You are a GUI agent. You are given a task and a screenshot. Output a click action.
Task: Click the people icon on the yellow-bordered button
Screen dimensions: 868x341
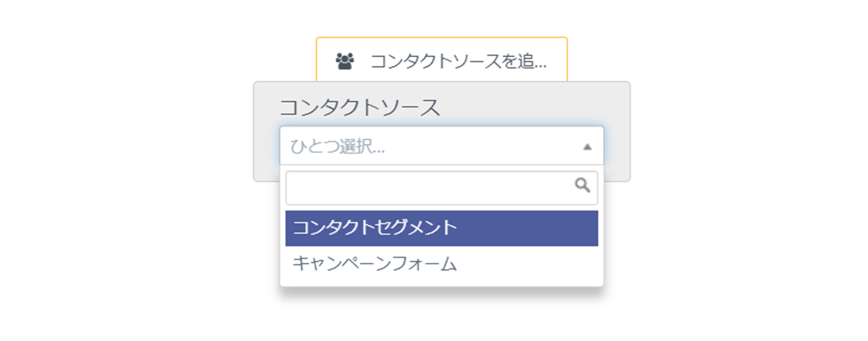(x=345, y=62)
